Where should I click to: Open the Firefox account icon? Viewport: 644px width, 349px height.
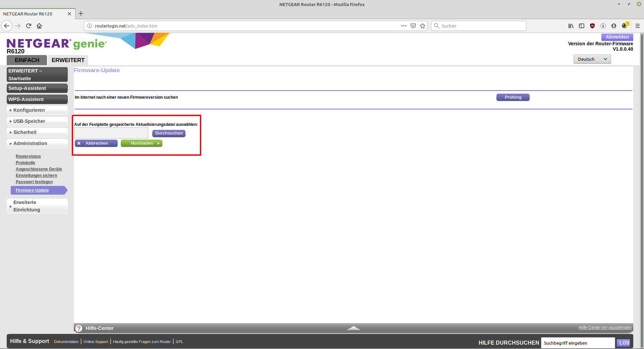coord(614,26)
